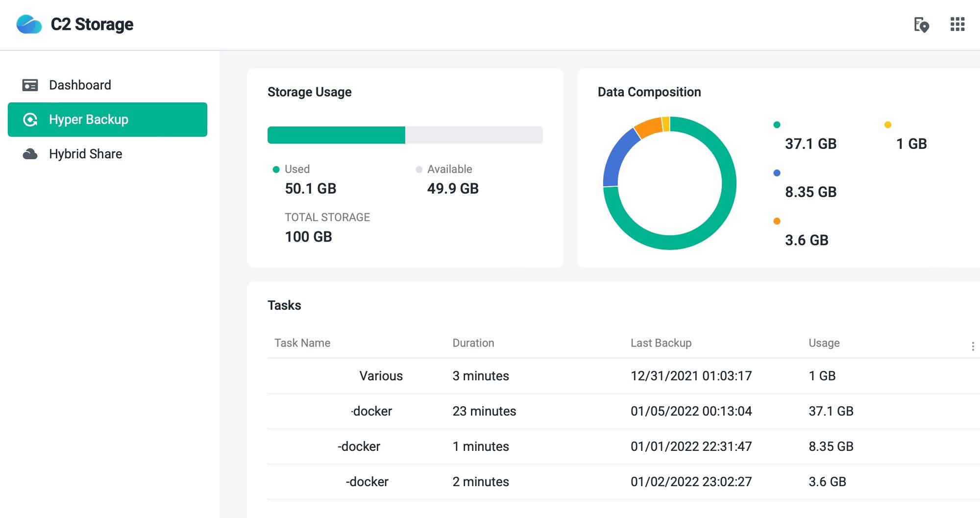The image size is (980, 518).
Task: Click the 23 minutes duration cell
Action: pyautogui.click(x=484, y=411)
